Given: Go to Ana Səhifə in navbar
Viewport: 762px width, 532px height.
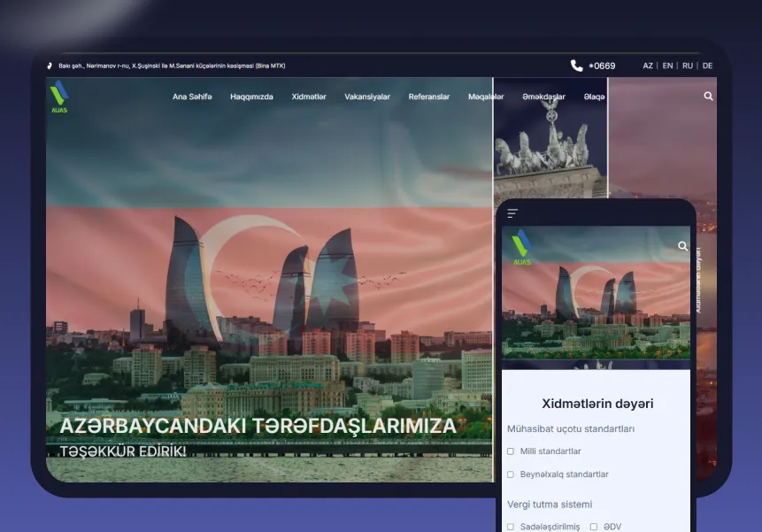Looking at the screenshot, I should pyautogui.click(x=192, y=96).
